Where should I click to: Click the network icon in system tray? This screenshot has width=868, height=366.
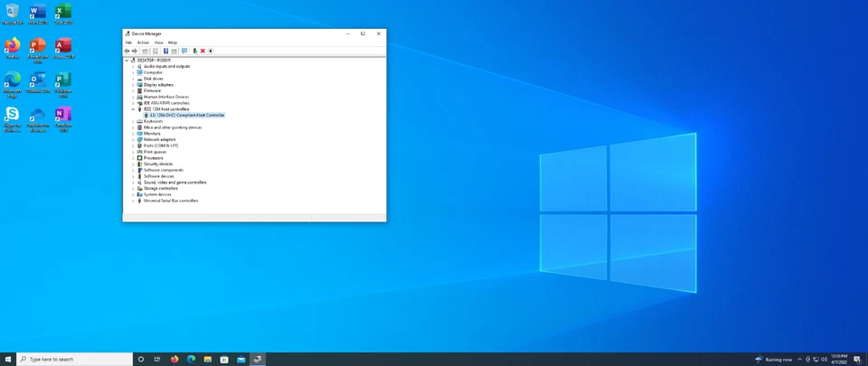pos(816,360)
